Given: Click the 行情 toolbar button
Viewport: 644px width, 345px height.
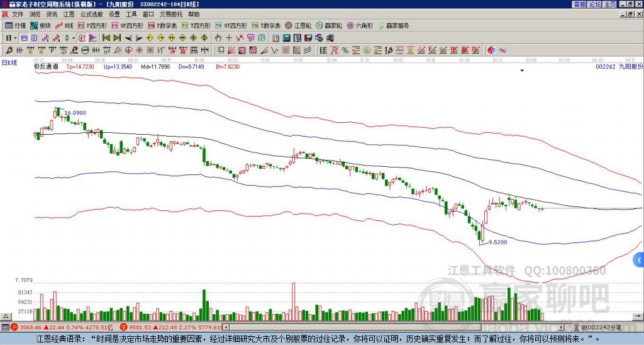Looking at the screenshot, I should click(x=15, y=25).
